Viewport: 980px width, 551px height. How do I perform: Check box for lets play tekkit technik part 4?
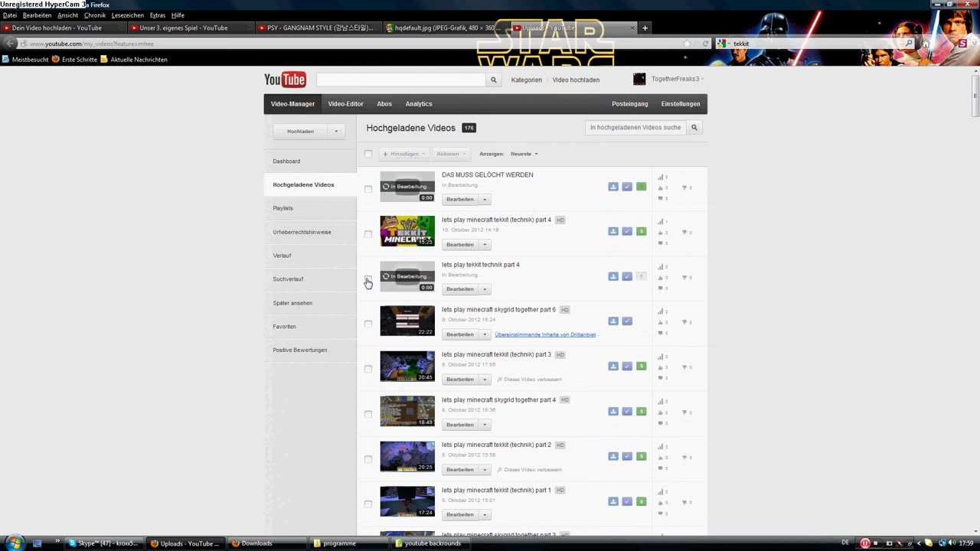coord(368,279)
